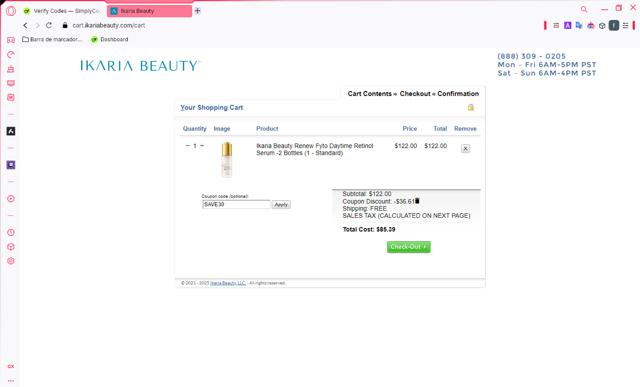Open a new tab with the plus button
The height and width of the screenshot is (387, 640).
pos(198,11)
